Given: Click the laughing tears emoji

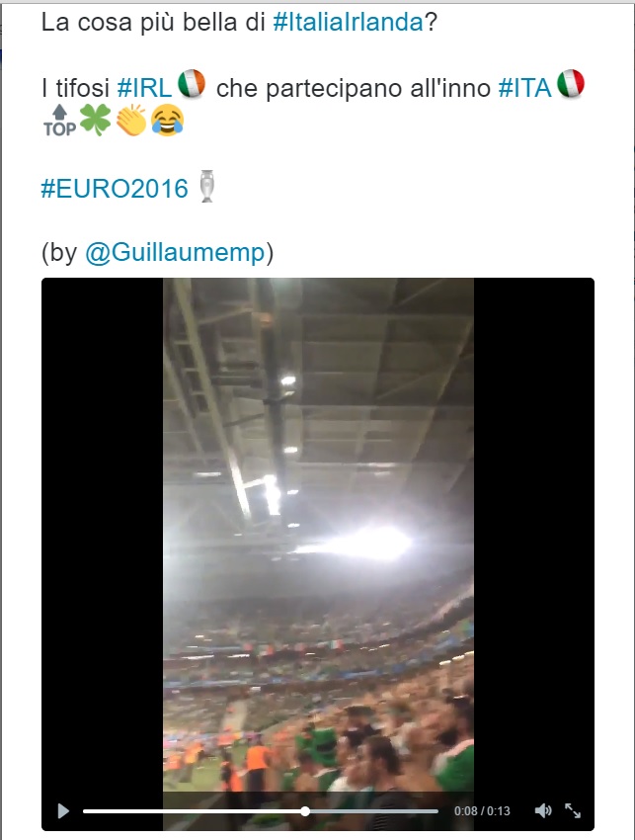Looking at the screenshot, I should [x=167, y=120].
